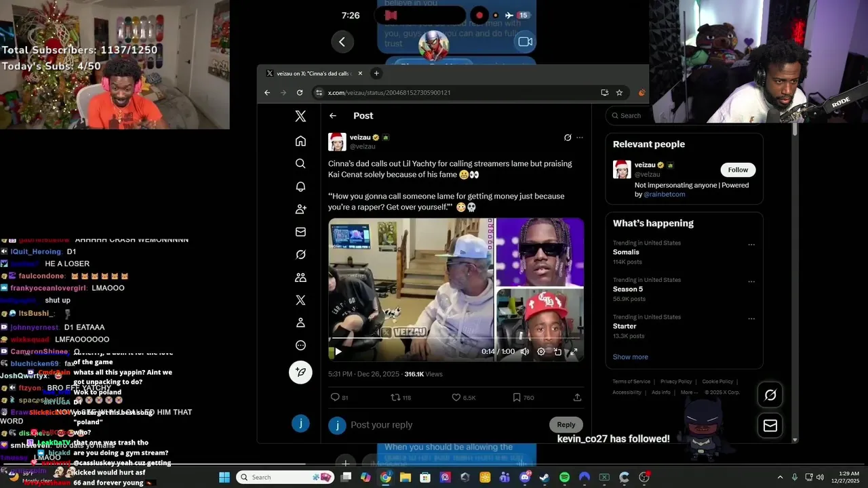
Task: Click phone mirror back arrow button
Action: (342, 42)
